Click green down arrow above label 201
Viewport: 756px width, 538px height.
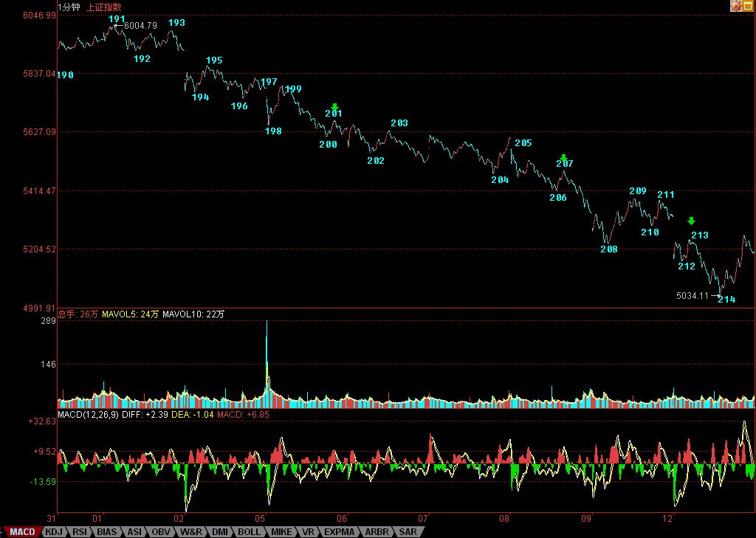(x=334, y=106)
